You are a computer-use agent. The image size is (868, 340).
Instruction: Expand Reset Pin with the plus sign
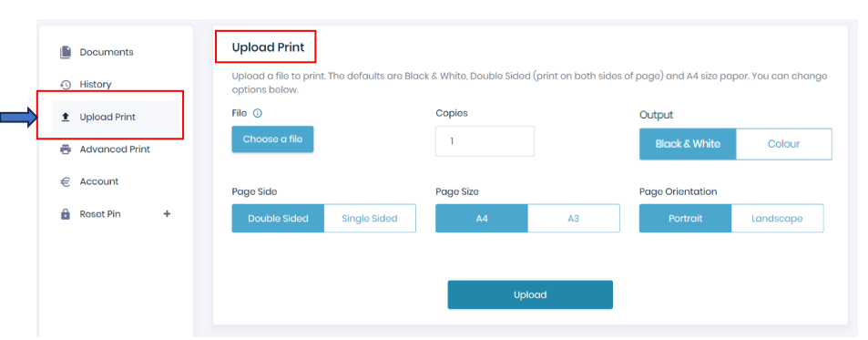(167, 213)
